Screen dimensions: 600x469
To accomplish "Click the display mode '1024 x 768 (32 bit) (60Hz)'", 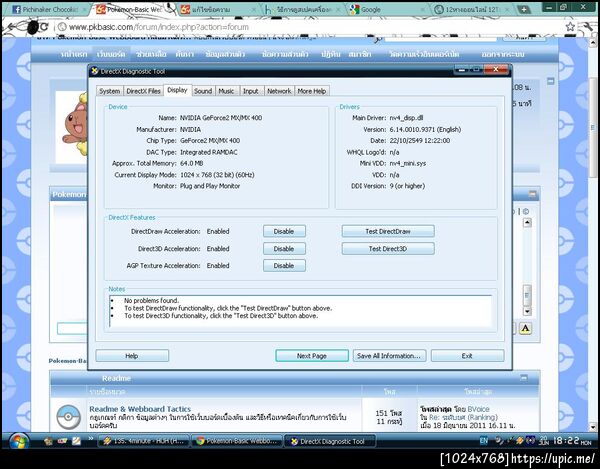I will coord(217,175).
